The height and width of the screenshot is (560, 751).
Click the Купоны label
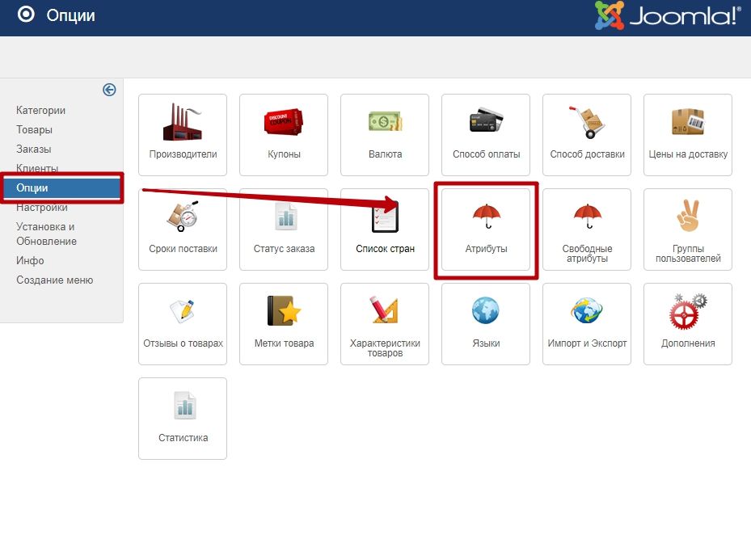click(284, 154)
